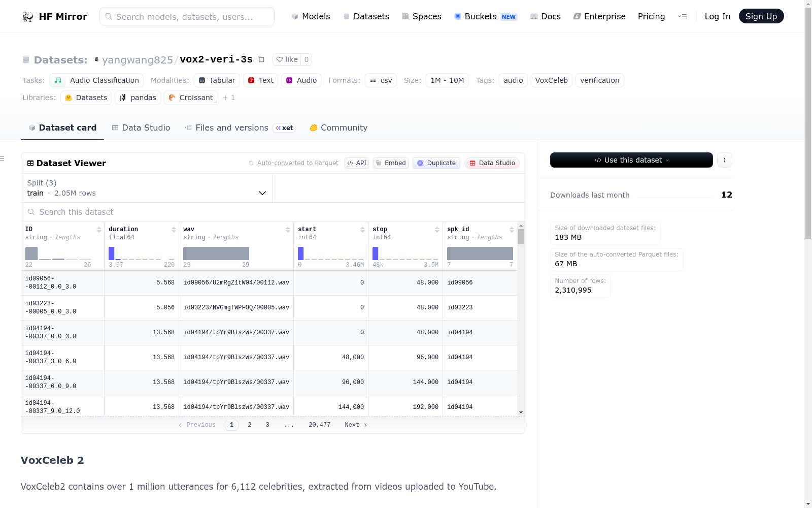This screenshot has width=812, height=508.
Task: Open the Data Studio tab
Action: [141, 128]
